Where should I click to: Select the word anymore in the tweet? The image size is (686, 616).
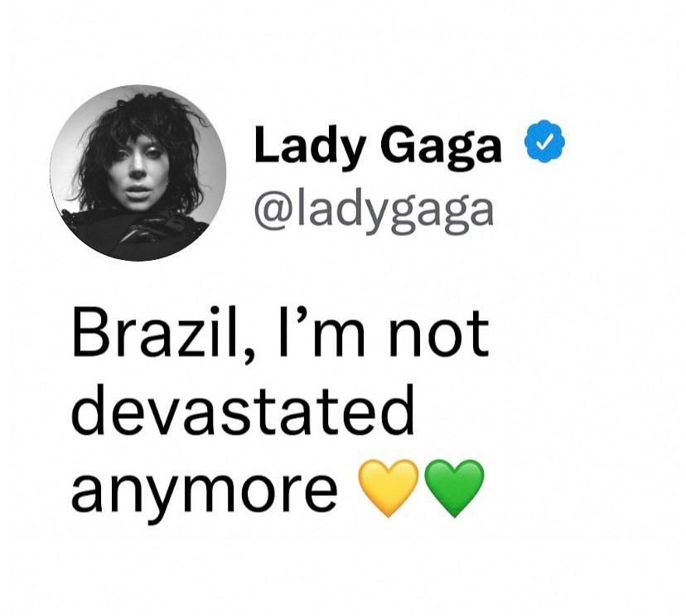pos(205,491)
